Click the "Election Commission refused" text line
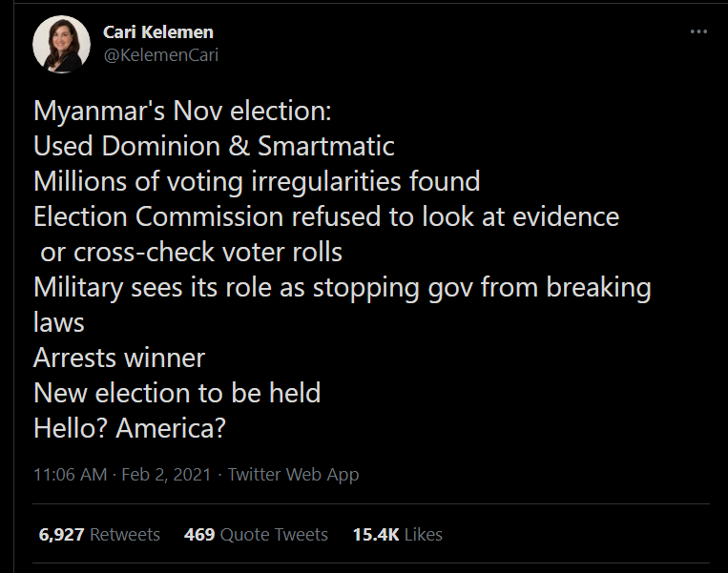Image resolution: width=728 pixels, height=573 pixels. [326, 216]
